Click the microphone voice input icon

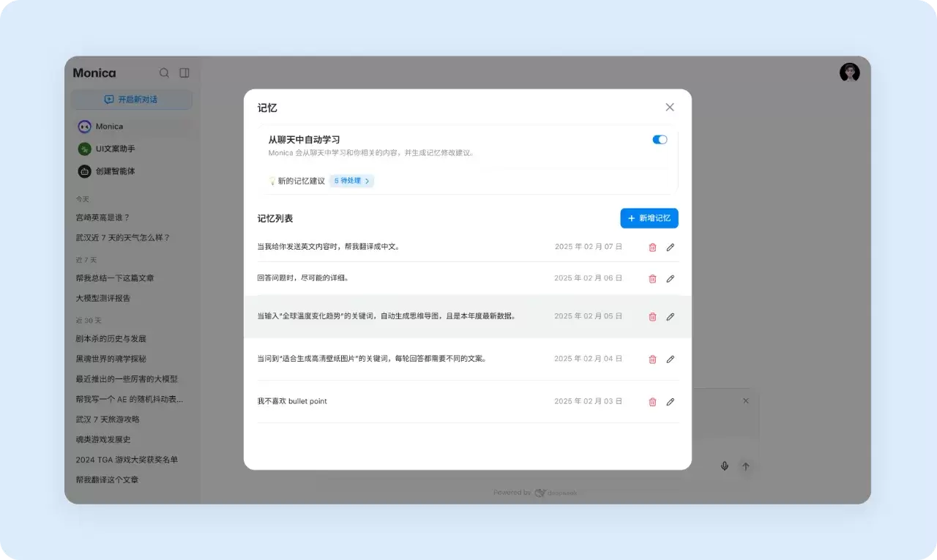point(725,466)
